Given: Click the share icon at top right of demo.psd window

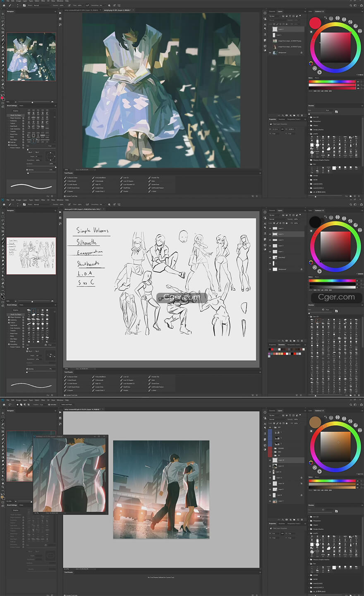Looking at the screenshot, I should click(x=361, y=204).
